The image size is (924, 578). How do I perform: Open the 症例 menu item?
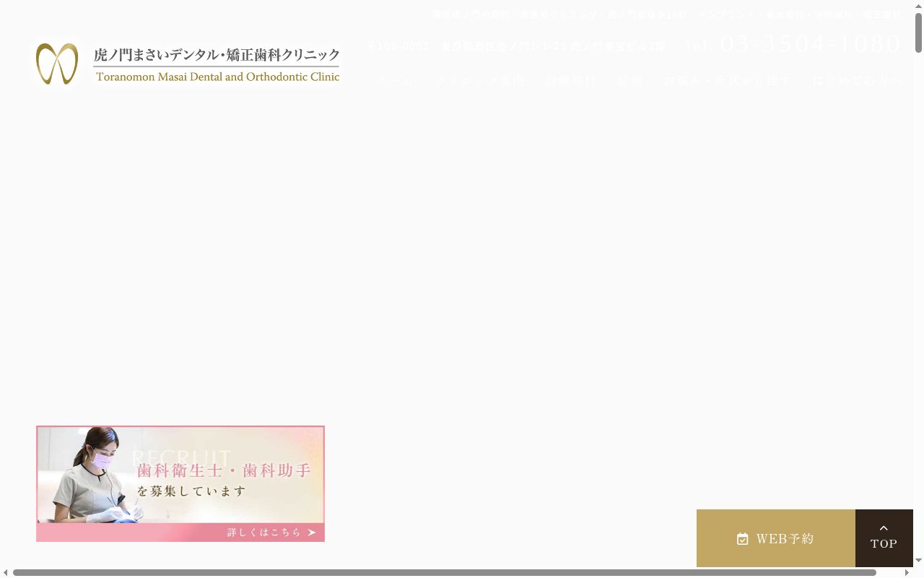pyautogui.click(x=630, y=81)
